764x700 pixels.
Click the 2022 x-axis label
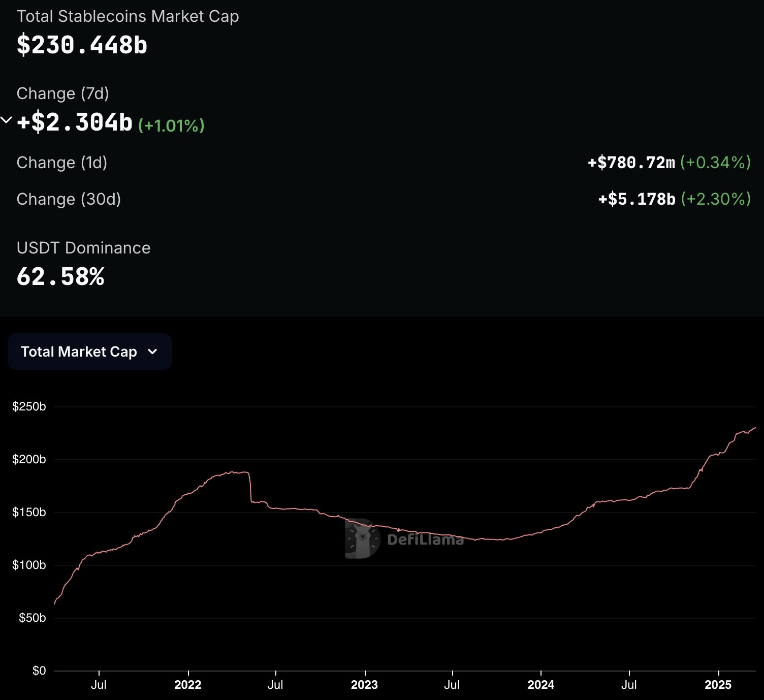coord(188,685)
